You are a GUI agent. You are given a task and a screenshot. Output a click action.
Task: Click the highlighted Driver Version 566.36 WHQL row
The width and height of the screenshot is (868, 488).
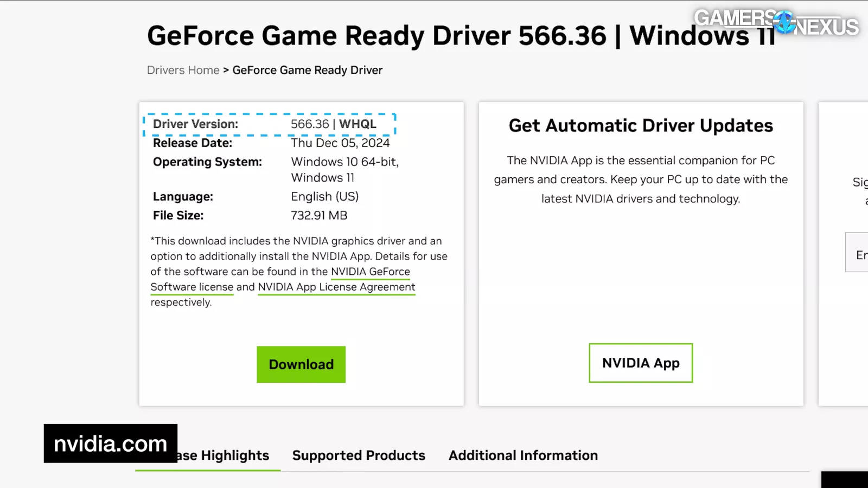(270, 124)
